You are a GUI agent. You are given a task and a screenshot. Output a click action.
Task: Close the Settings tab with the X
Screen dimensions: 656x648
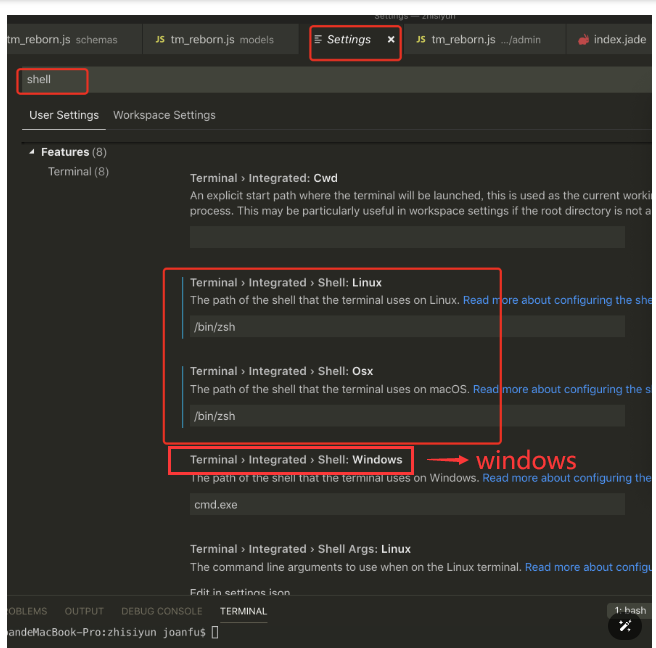point(391,39)
